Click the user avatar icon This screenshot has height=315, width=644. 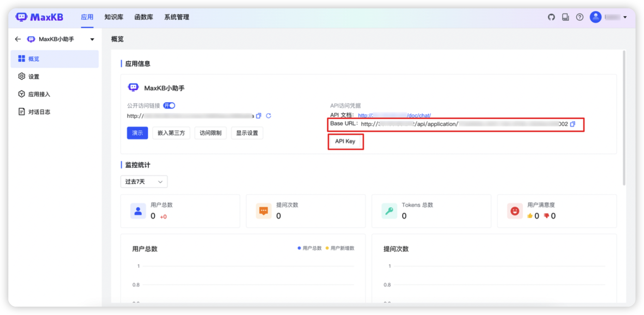pyautogui.click(x=595, y=17)
